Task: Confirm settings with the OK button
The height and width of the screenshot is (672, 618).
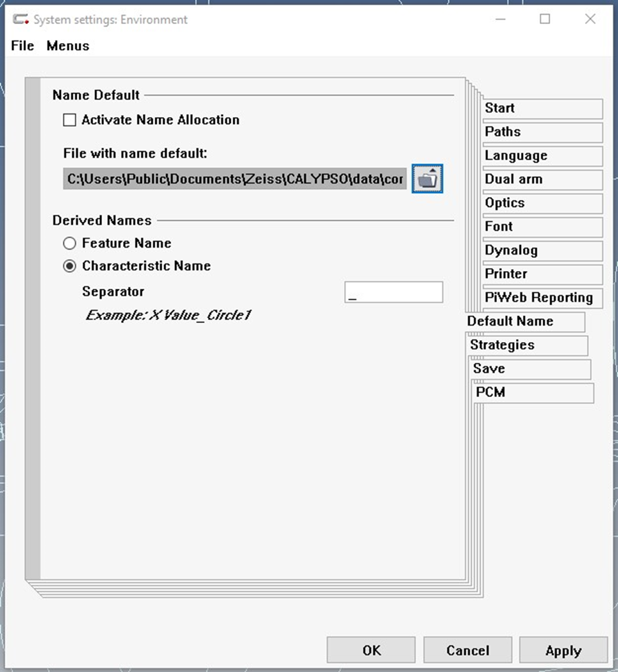Action: pos(371,650)
